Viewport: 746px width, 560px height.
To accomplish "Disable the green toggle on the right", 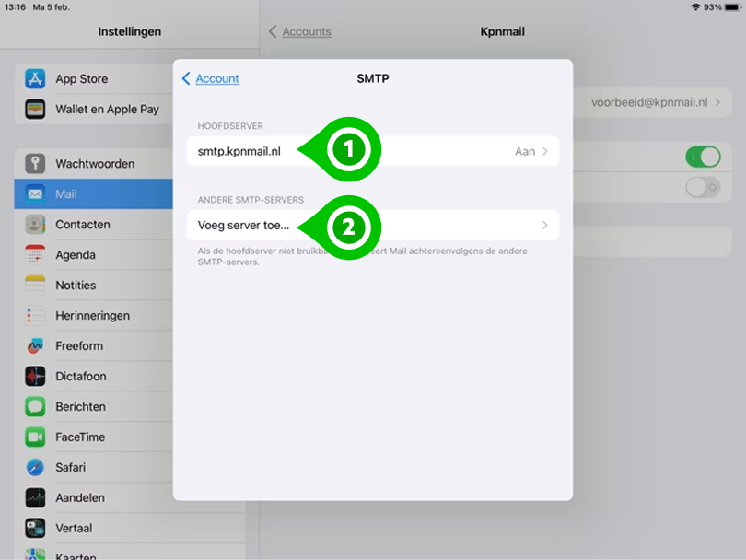I will [702, 157].
